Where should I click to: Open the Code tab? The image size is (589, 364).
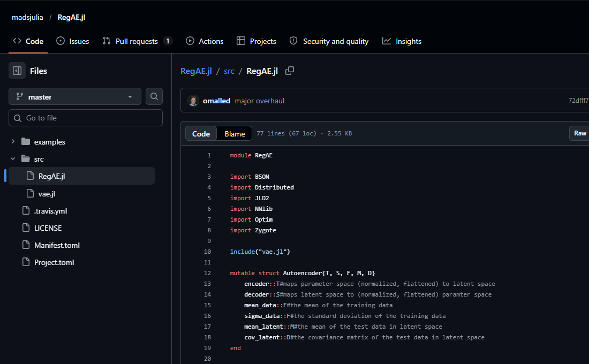click(x=28, y=41)
